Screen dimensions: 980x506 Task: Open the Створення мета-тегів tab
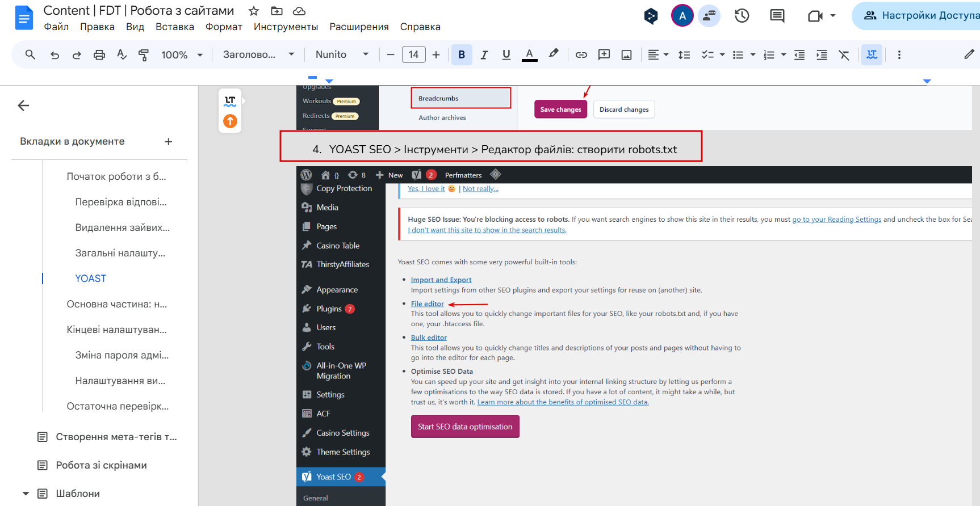tap(116, 437)
